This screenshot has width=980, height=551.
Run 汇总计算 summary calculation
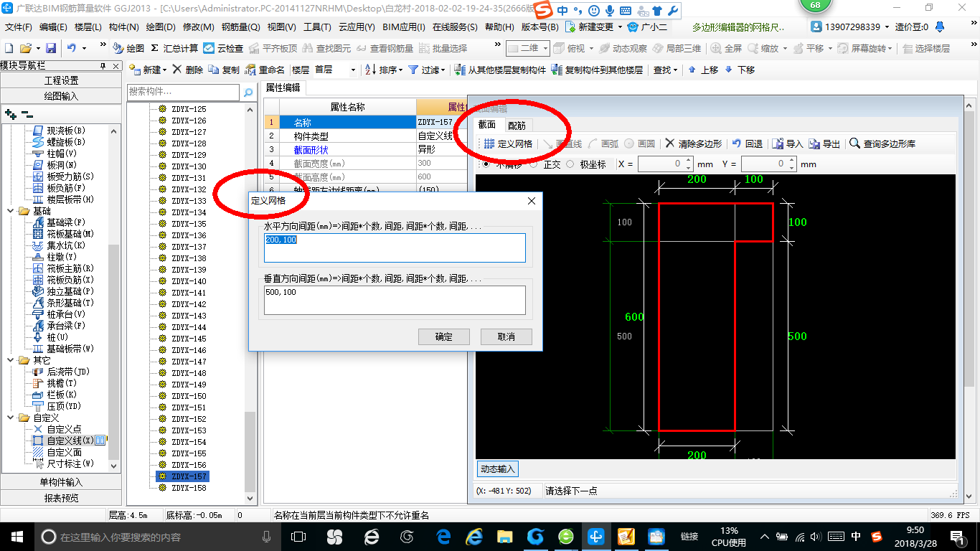coord(175,48)
